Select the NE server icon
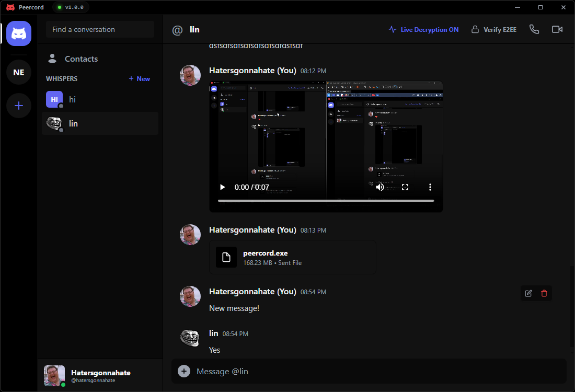 (19, 72)
